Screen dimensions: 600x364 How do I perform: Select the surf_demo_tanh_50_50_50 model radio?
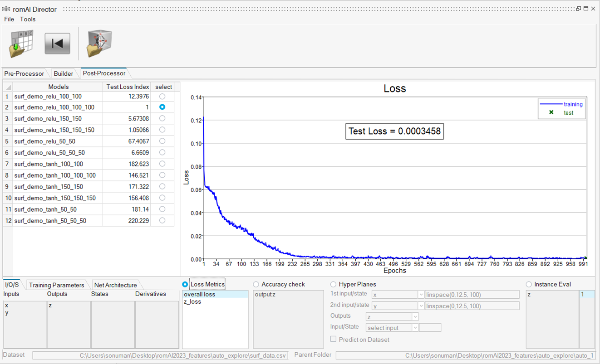[x=162, y=221]
